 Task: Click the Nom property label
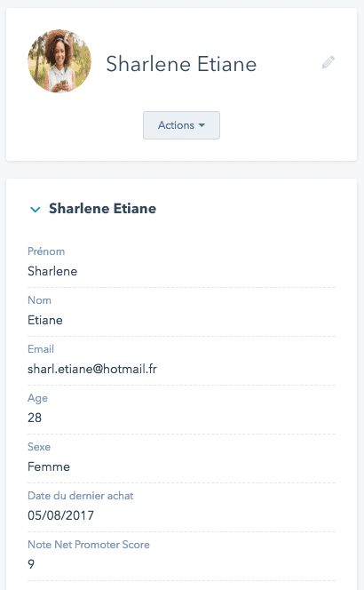coord(39,300)
